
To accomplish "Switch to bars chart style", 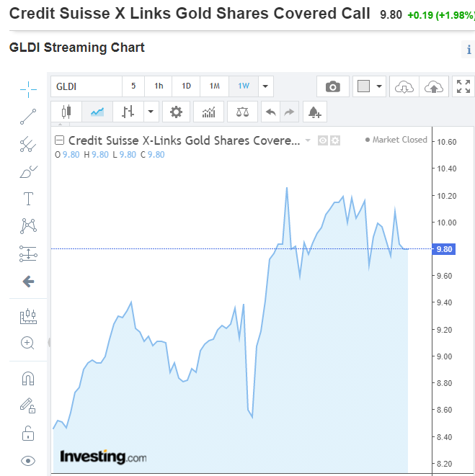I will point(128,112).
